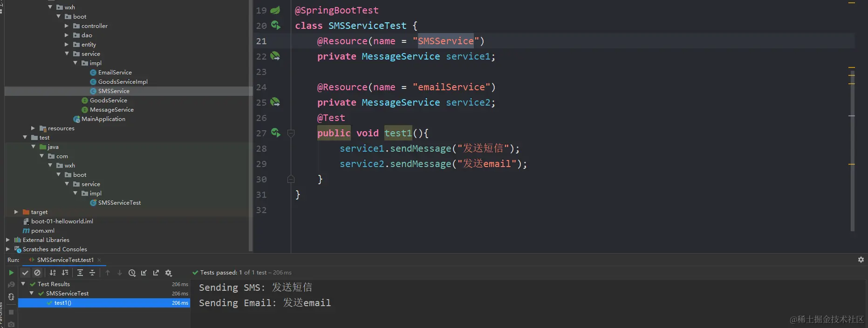
Task: Rerun failed tests icon in Run sidebar
Action: (x=11, y=284)
